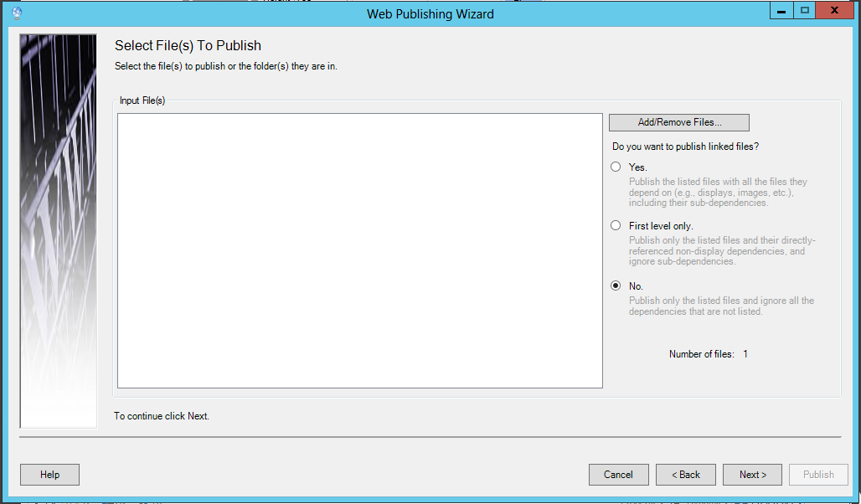This screenshot has height=504, width=861.
Task: Maximize the Web Publishing Wizard window
Action: tap(805, 12)
